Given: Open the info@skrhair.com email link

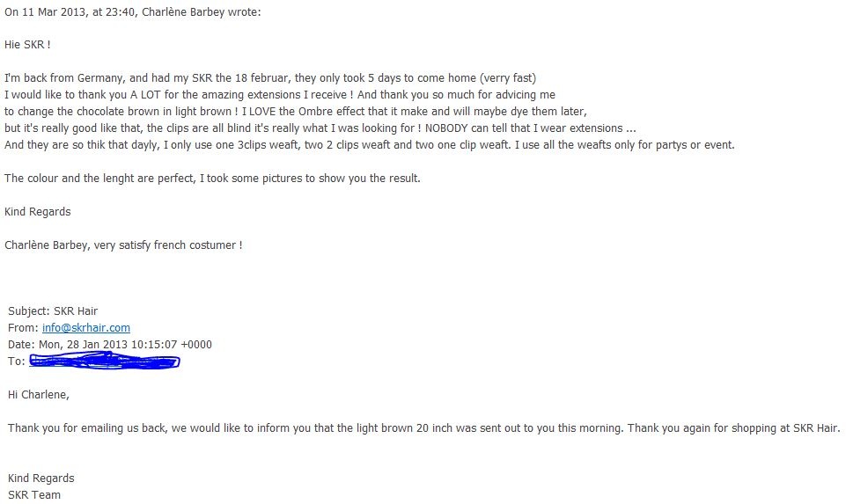Looking at the screenshot, I should click(x=85, y=328).
